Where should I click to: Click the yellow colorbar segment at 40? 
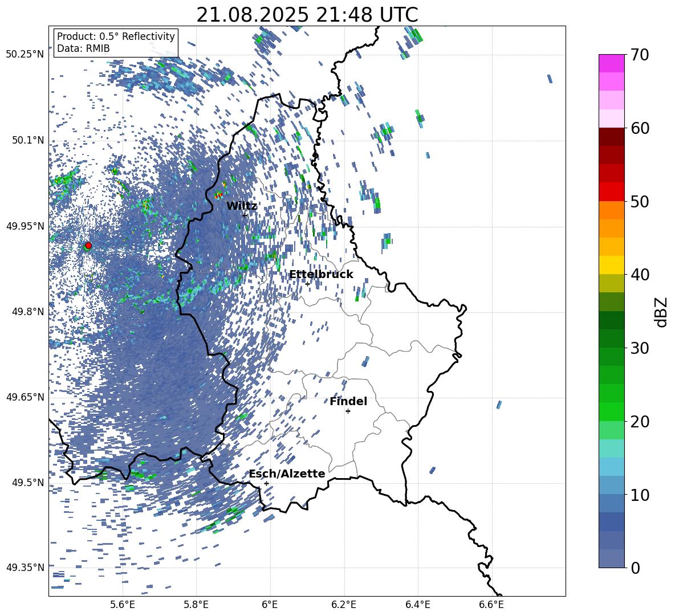[x=611, y=265]
